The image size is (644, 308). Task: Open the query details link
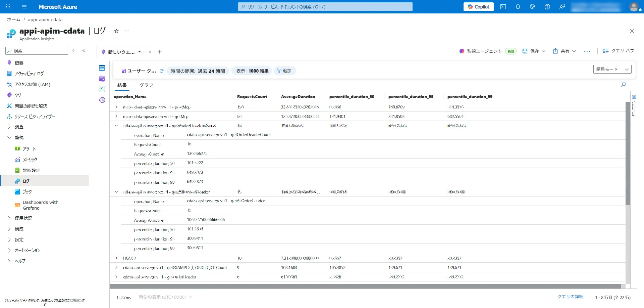[x=570, y=297]
